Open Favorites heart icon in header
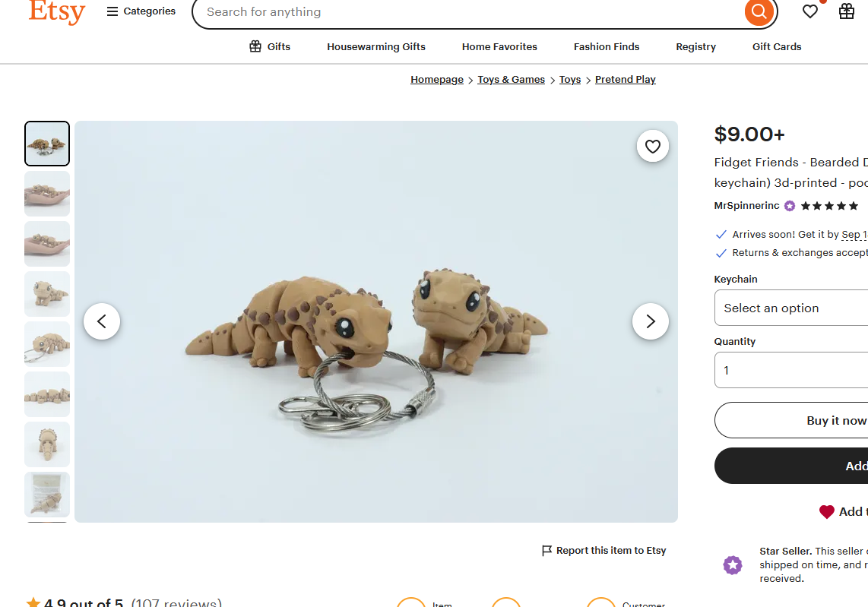The width and height of the screenshot is (868, 607). pos(810,11)
